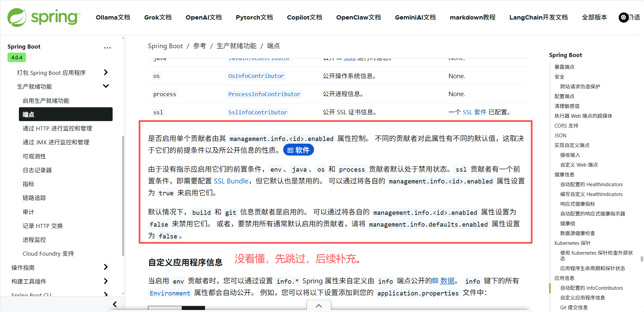Open 通过 JMX 进行监控和管理 page
The image size is (644, 312).
pyautogui.click(x=56, y=142)
